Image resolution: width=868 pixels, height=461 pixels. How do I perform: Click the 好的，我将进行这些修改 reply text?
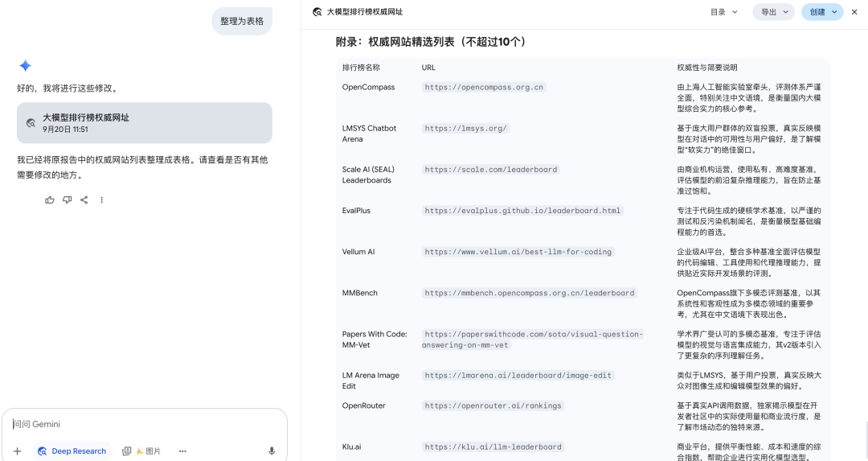tap(67, 88)
